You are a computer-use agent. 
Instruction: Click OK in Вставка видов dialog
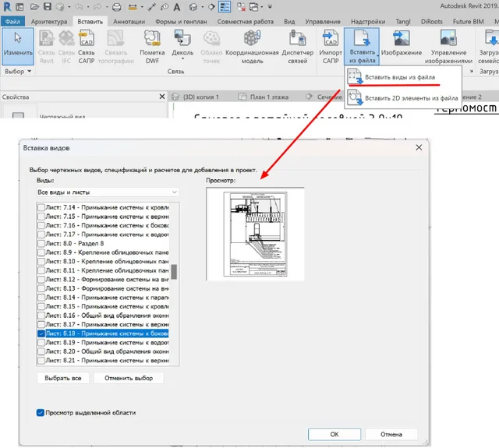[x=334, y=434]
